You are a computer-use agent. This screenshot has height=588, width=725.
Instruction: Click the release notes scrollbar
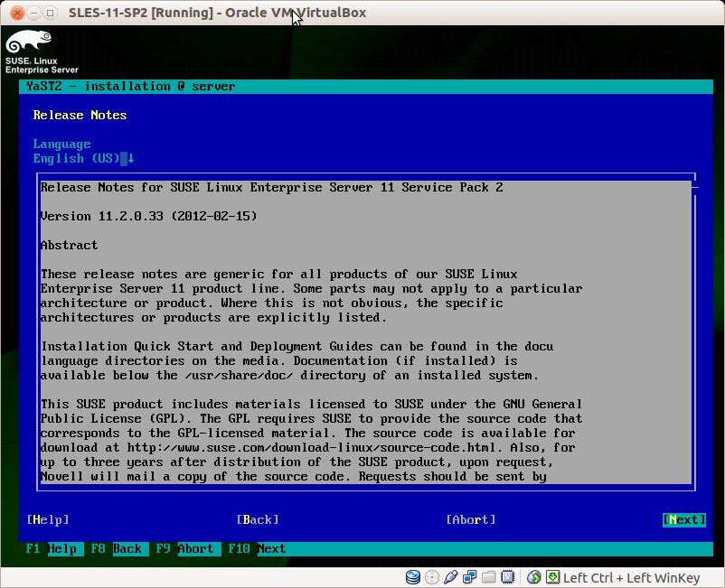(x=695, y=331)
